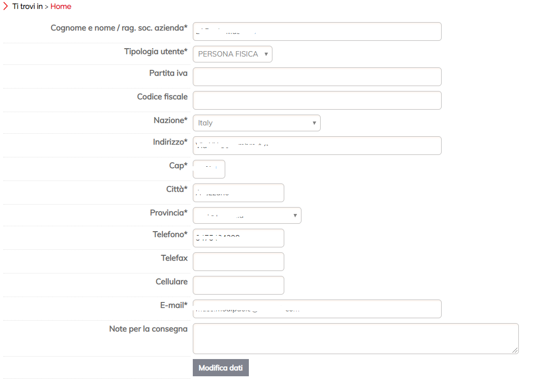Focus the Cellulare input field

point(239,285)
